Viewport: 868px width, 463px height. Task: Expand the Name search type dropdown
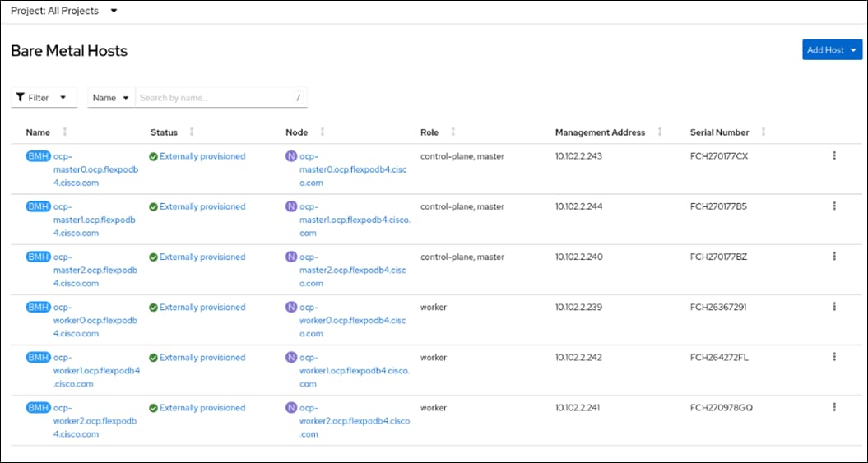pyautogui.click(x=111, y=98)
